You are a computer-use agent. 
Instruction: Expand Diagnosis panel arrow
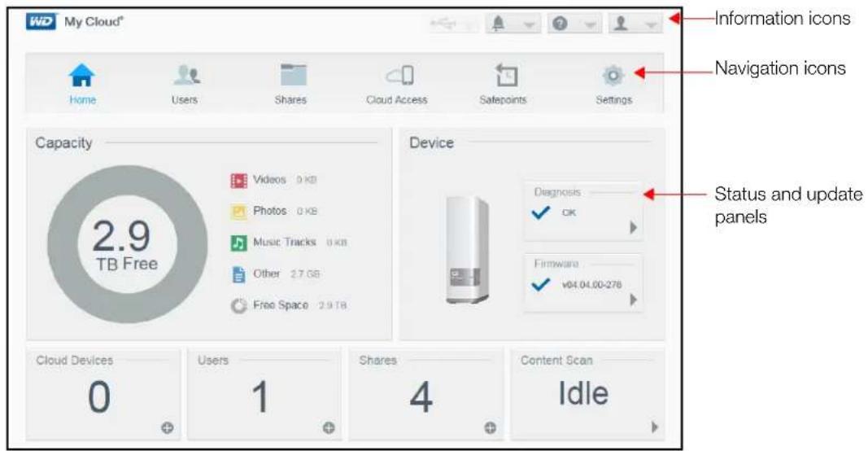[633, 227]
